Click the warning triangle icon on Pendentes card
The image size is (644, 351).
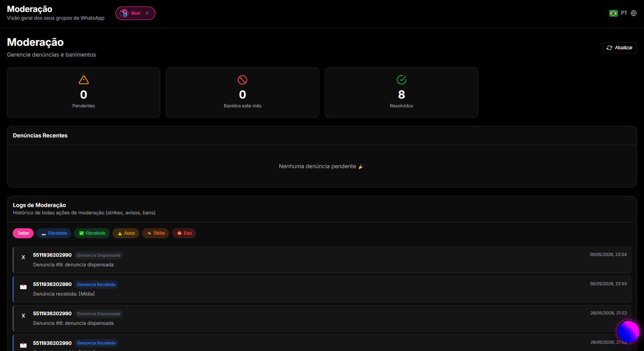(84, 80)
